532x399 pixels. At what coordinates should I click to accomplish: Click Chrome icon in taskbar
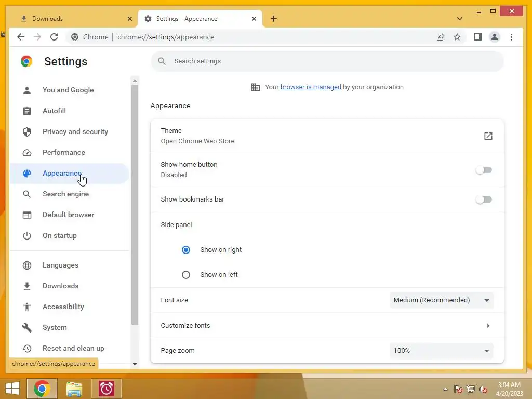click(42, 389)
